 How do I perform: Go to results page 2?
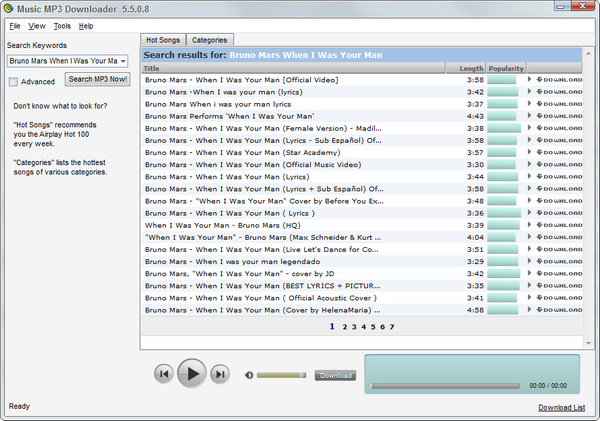[x=345, y=327]
